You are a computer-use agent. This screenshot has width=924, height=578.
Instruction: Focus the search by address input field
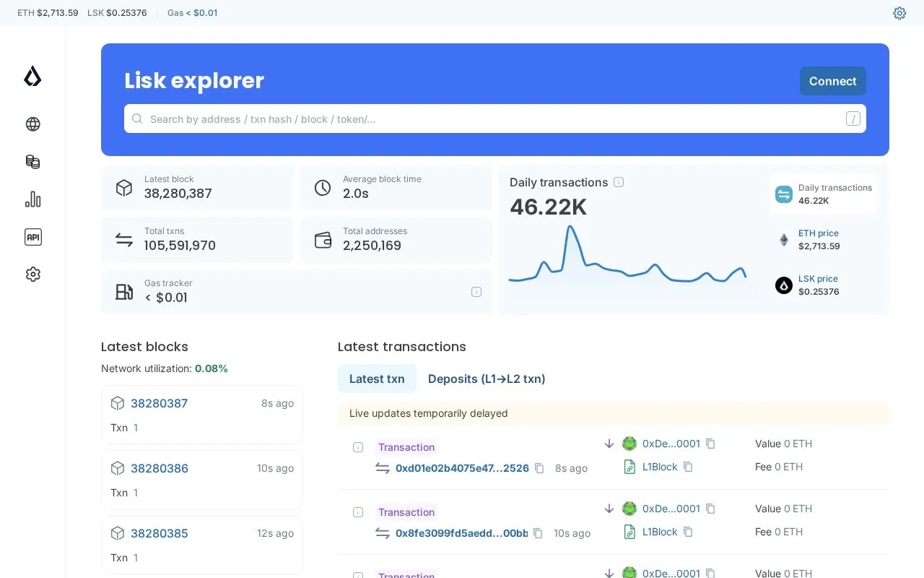click(495, 118)
